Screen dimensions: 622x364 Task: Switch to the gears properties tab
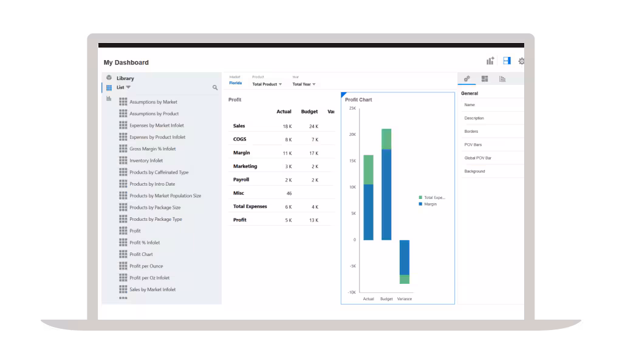(467, 79)
